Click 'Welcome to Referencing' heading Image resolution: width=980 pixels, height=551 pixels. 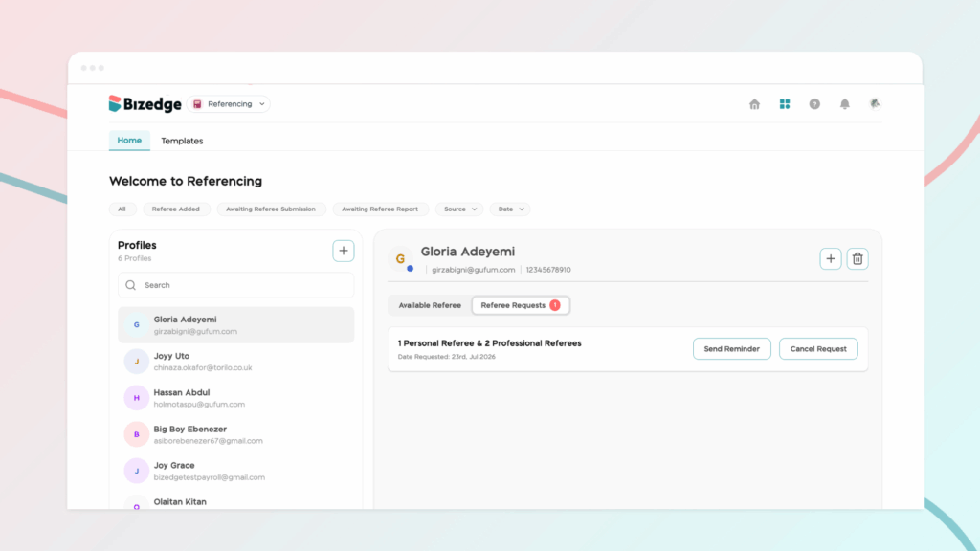point(186,181)
